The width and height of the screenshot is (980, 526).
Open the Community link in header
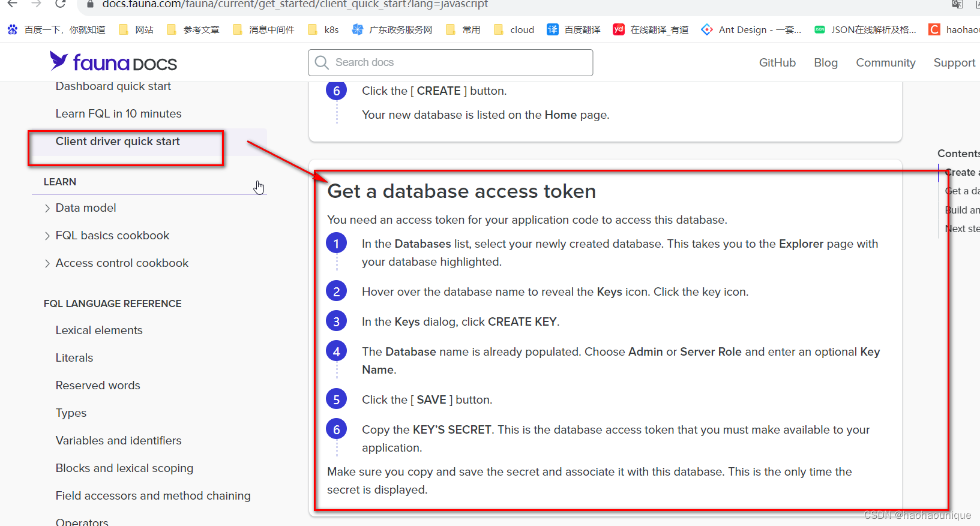886,62
